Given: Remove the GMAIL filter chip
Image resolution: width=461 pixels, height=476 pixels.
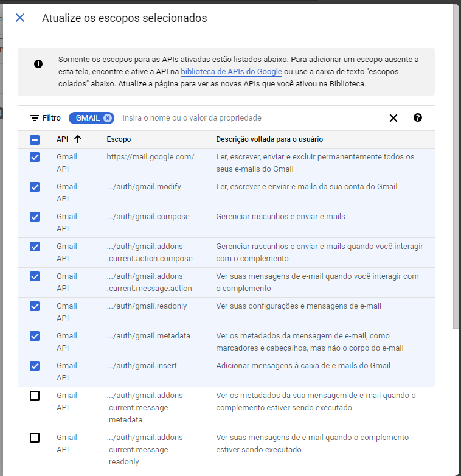Looking at the screenshot, I should pos(108,118).
